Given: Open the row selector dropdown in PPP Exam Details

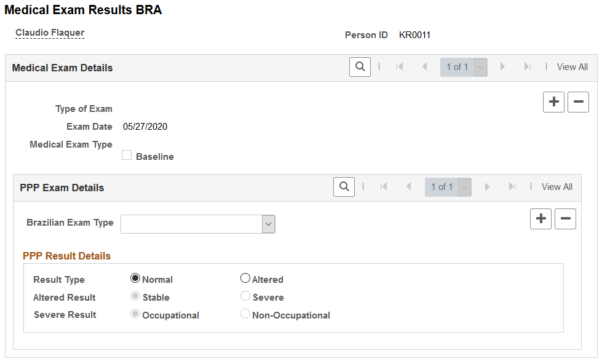Looking at the screenshot, I should coord(465,186).
